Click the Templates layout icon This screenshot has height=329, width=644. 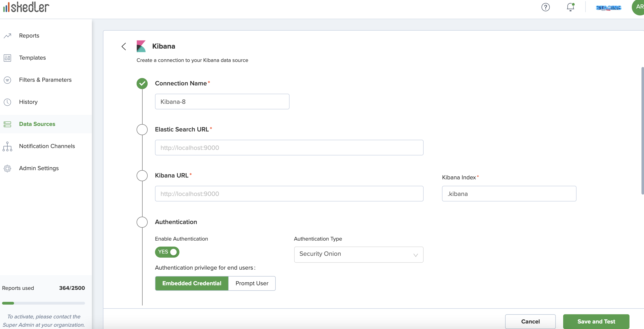click(x=8, y=58)
